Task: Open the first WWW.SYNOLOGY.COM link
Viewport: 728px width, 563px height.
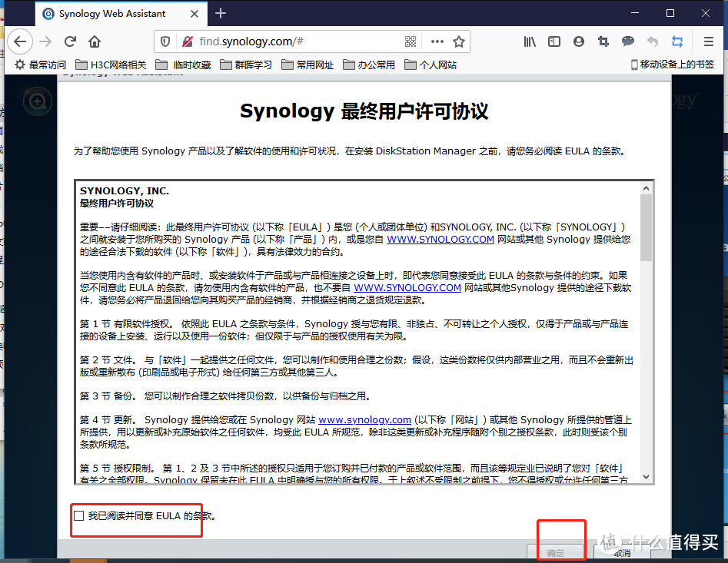Action: click(x=440, y=240)
